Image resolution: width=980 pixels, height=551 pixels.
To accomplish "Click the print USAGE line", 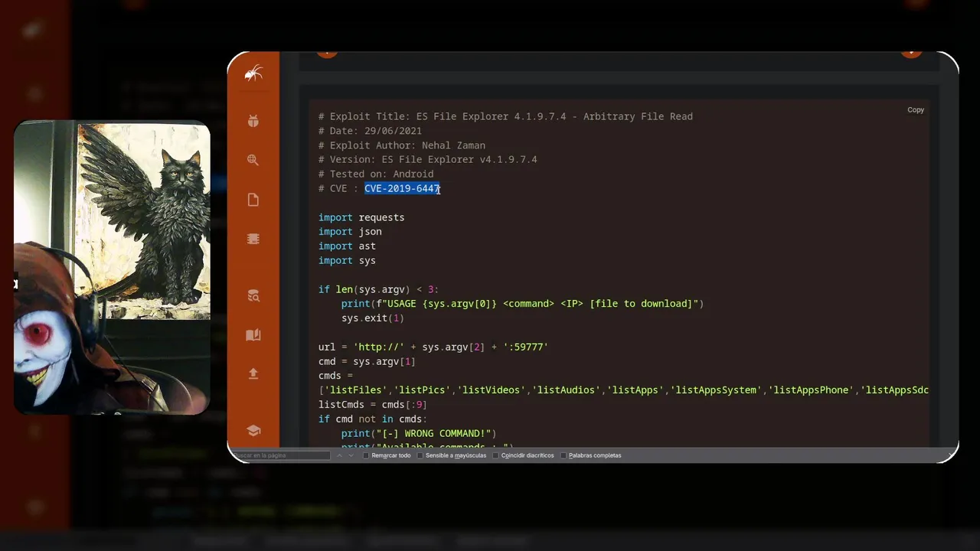I will 522,303.
